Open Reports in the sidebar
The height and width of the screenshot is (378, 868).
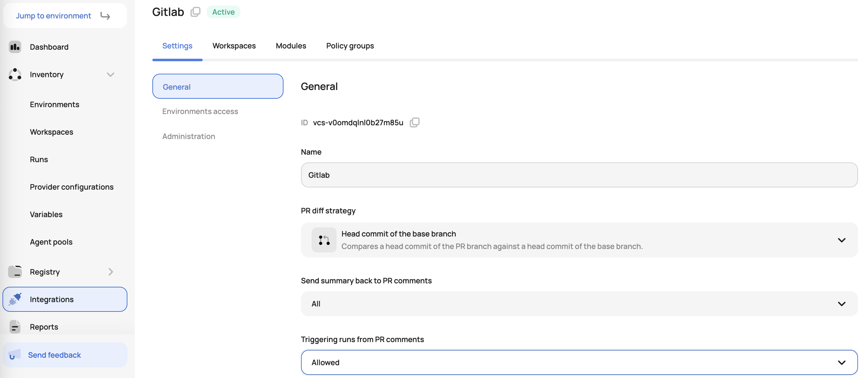tap(44, 327)
